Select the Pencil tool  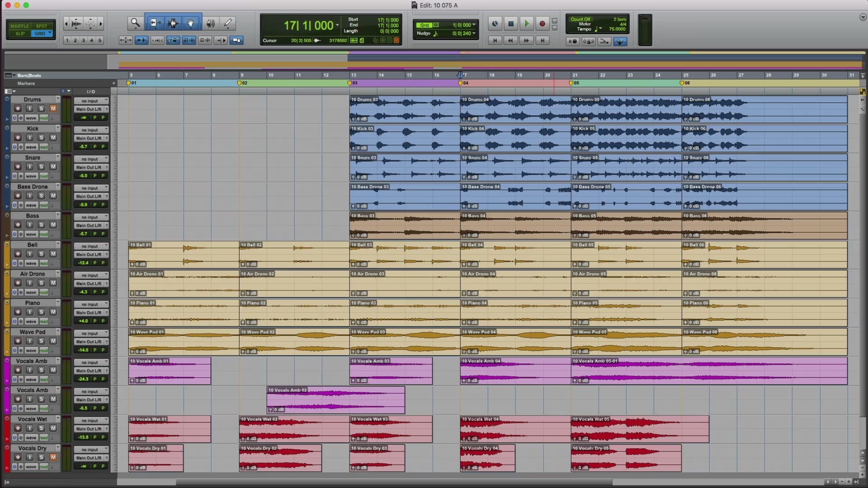point(228,23)
